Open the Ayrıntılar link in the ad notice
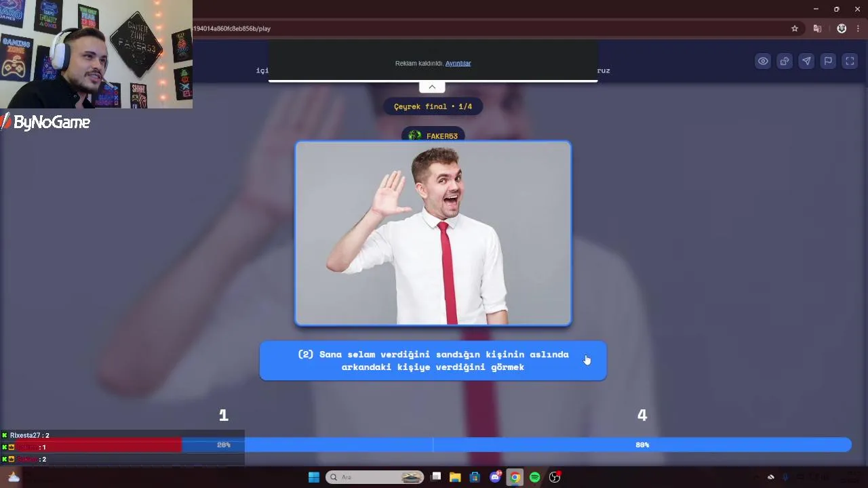This screenshot has height=488, width=868. pos(458,63)
